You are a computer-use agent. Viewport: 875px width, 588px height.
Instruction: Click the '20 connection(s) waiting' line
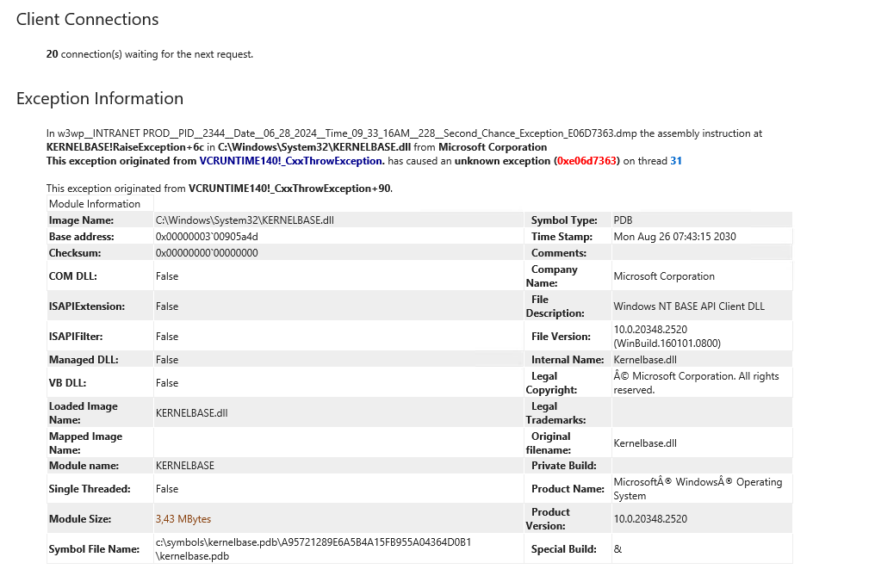pos(150,54)
